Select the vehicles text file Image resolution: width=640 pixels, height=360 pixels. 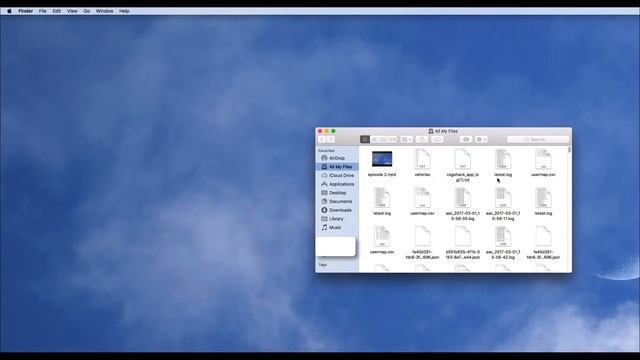422,163
